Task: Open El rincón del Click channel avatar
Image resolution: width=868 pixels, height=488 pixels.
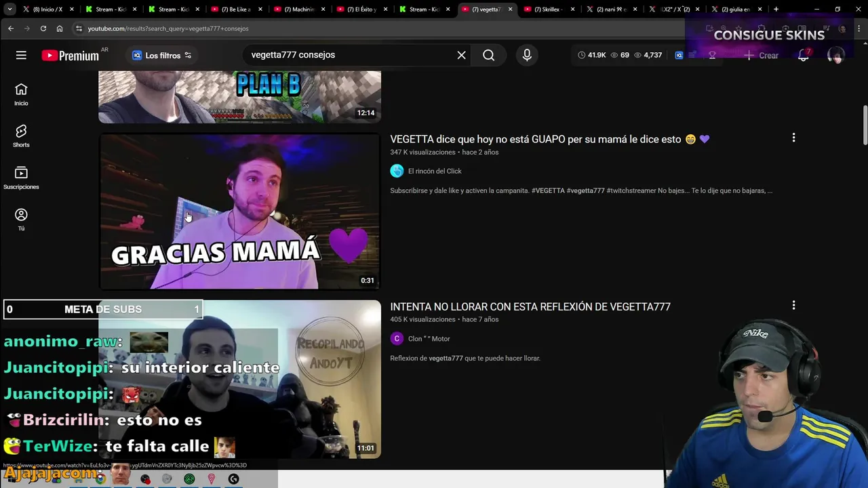Action: 397,171
